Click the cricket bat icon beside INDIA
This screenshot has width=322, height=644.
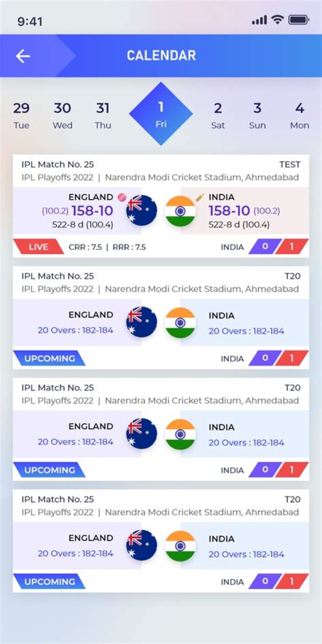click(x=200, y=197)
